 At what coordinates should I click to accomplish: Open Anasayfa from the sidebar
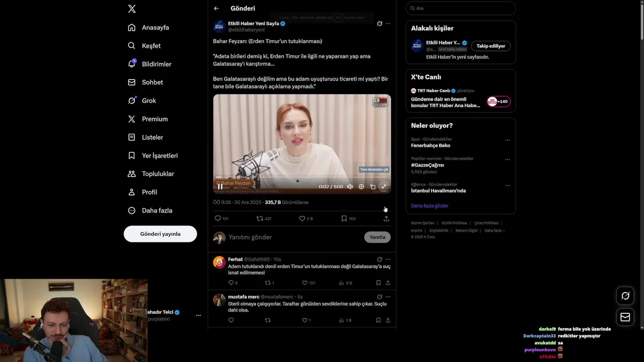click(148, 28)
